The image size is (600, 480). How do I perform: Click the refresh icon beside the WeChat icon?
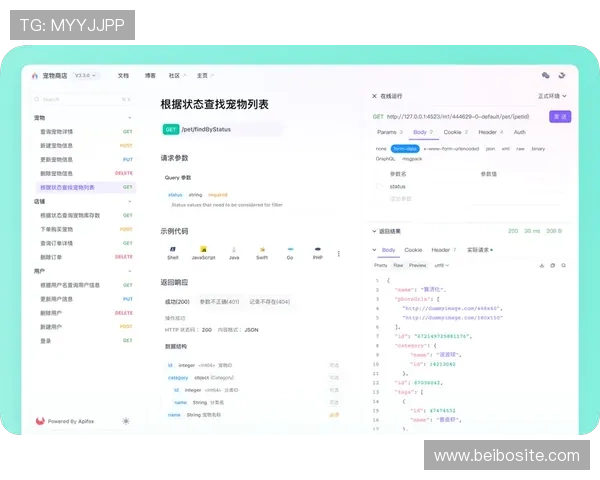click(x=562, y=75)
